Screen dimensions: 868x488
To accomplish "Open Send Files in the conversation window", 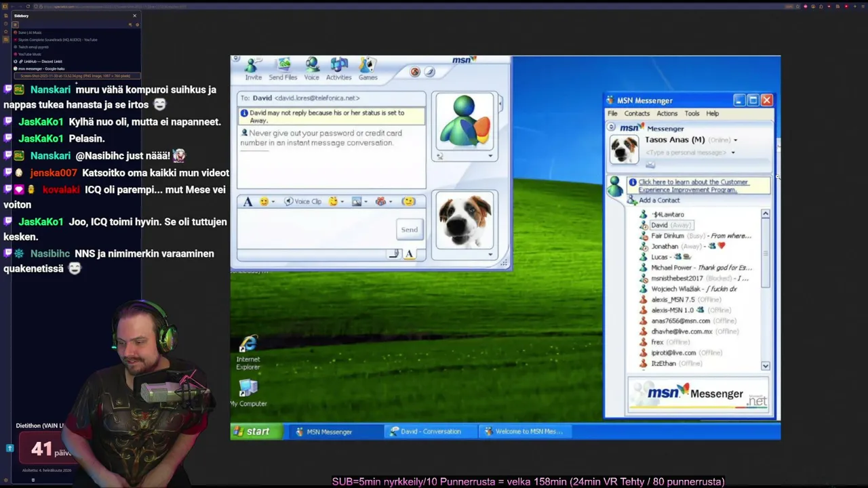I will coord(283,69).
